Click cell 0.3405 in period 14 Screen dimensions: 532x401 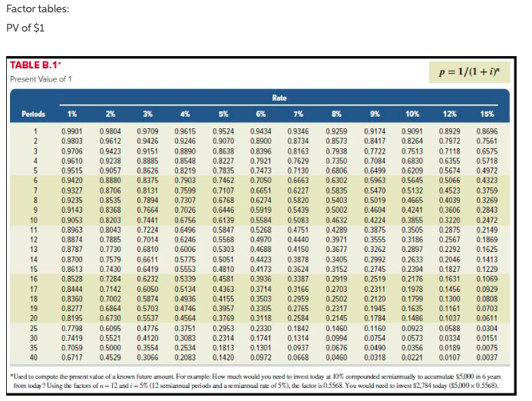[336, 260]
